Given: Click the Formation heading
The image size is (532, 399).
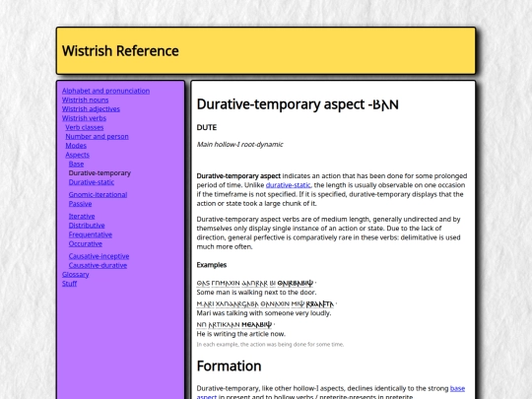Looking at the screenshot, I should [229, 366].
